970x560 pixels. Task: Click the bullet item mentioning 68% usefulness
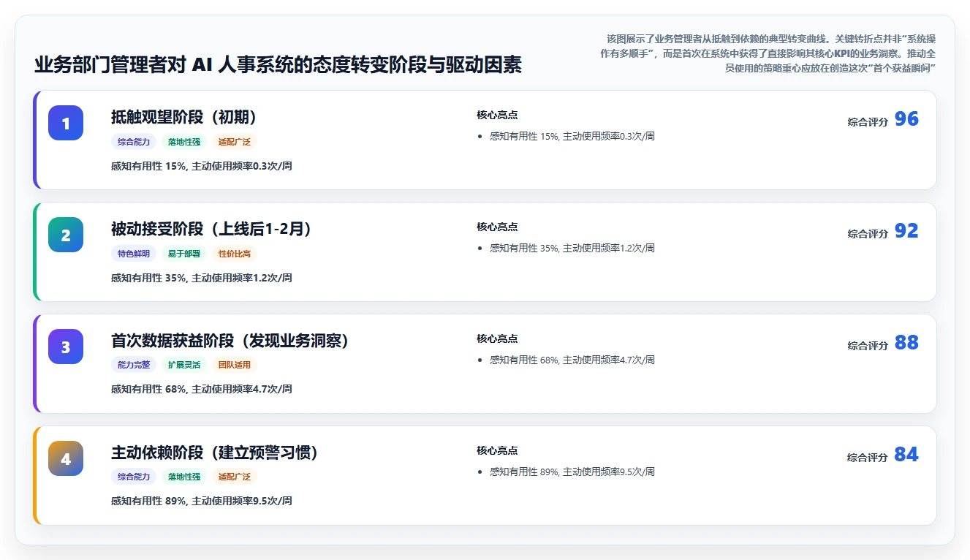(572, 360)
